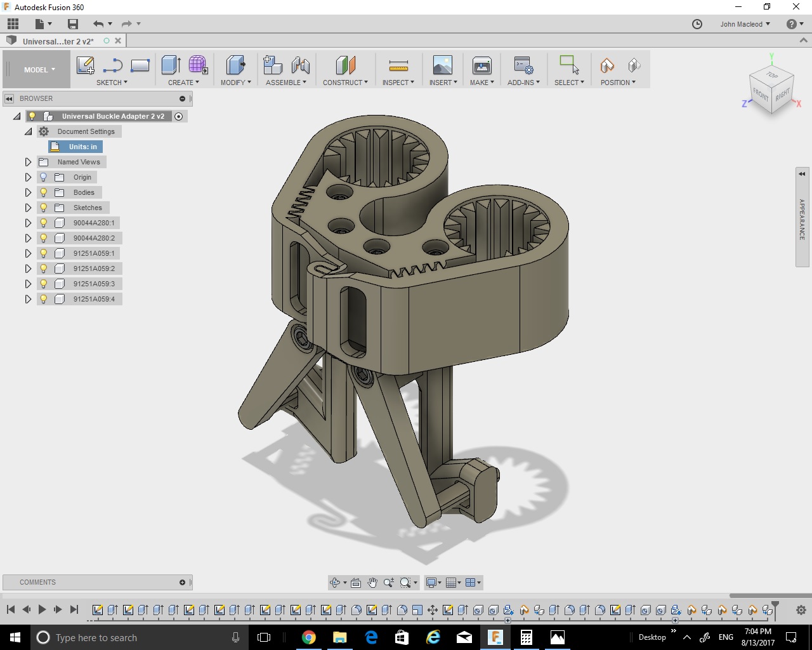Open the MODEL workspace dropdown
Image resolution: width=812 pixels, height=650 pixels.
coord(39,70)
